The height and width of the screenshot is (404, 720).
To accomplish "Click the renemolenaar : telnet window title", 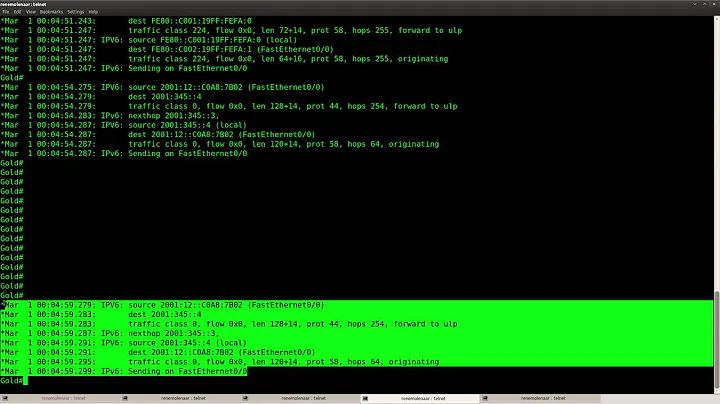I will pyautogui.click(x=23, y=4).
